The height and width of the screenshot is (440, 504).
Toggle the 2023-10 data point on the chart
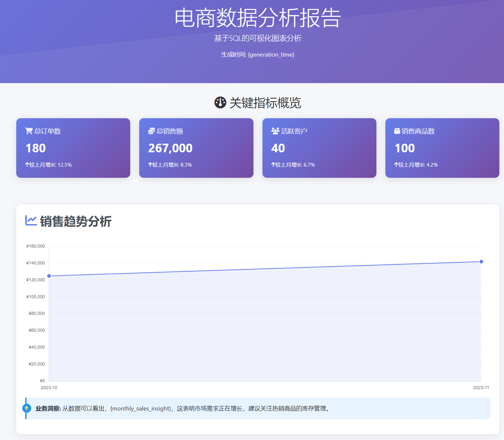click(49, 275)
